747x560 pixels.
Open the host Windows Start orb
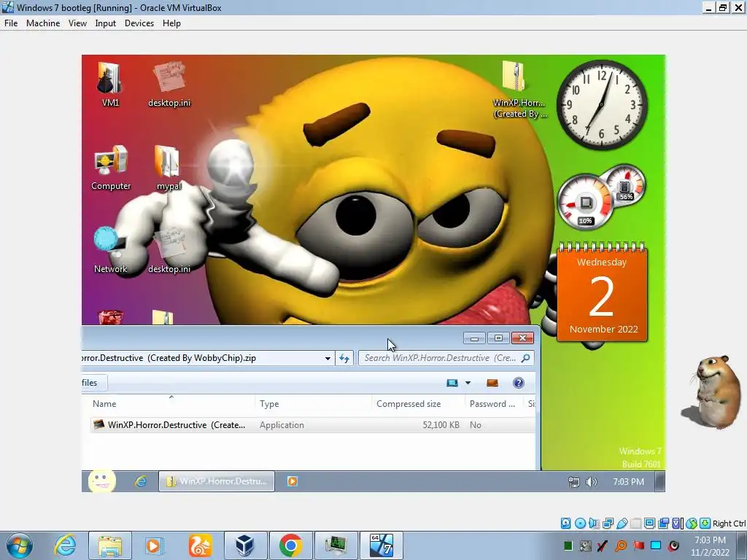(x=20, y=545)
